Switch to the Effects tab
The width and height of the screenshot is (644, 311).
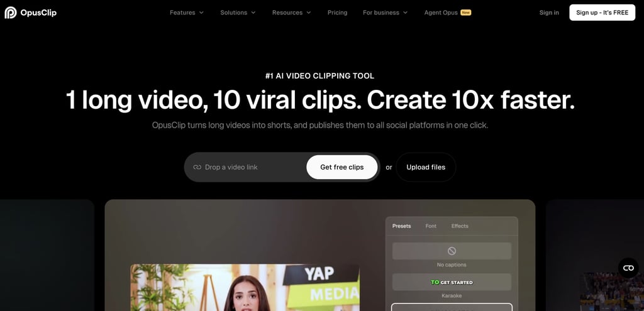click(460, 226)
